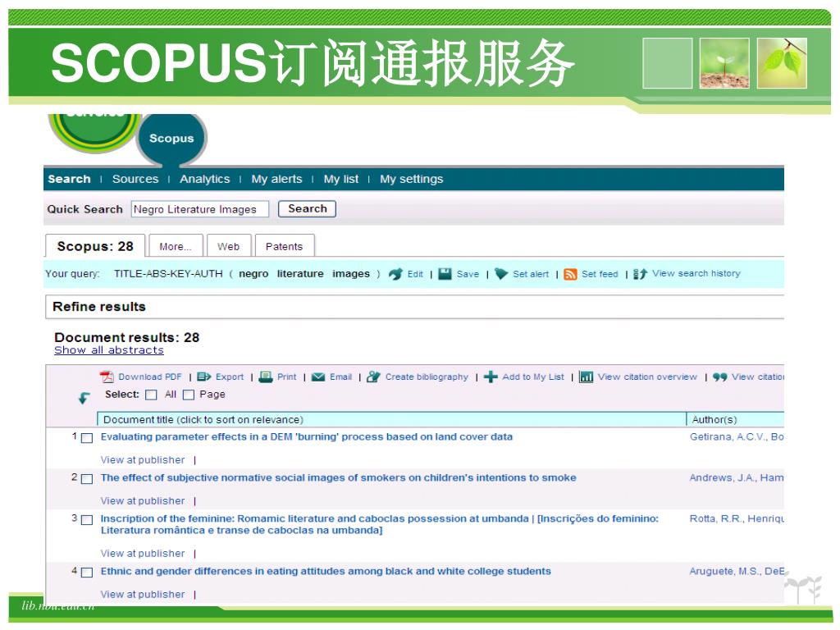Click the Set alert bell icon

click(x=501, y=274)
